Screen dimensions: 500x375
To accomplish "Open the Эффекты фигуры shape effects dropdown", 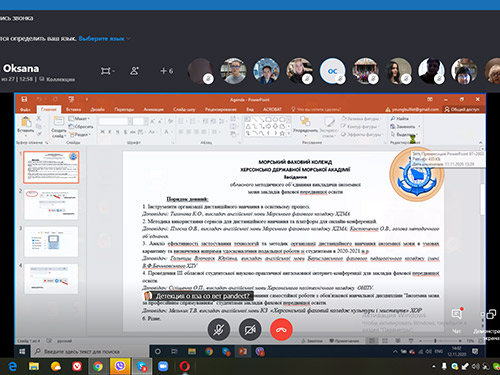I will 362,134.
